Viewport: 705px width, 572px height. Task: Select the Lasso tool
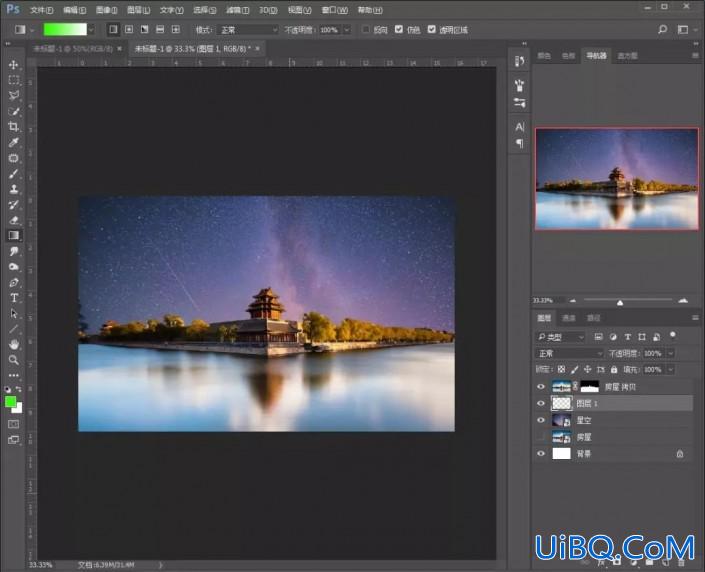[x=13, y=95]
